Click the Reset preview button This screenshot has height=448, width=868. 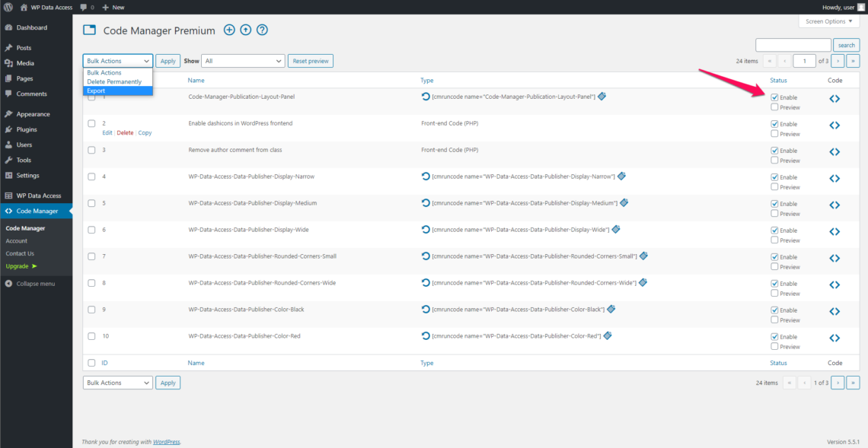[x=310, y=60]
